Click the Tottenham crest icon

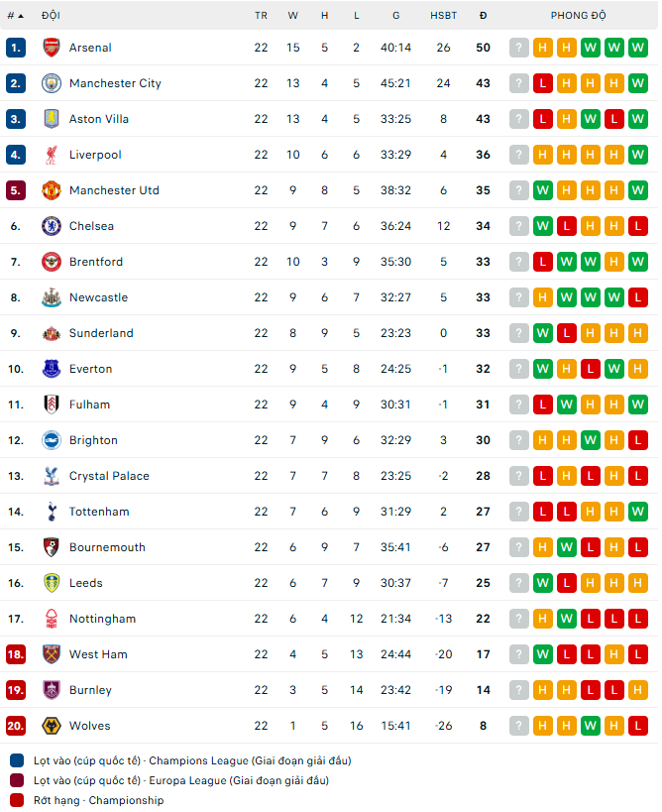(52, 512)
